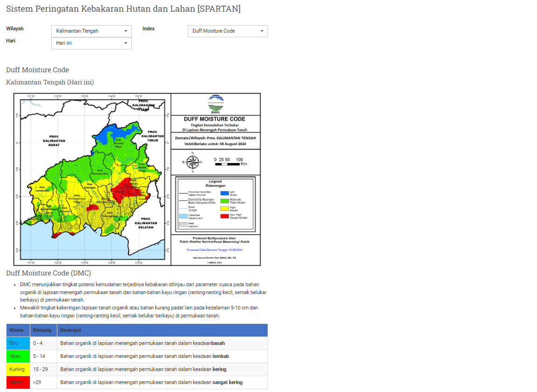Click the description ending with sangat kering
The image size is (537, 392).
tap(162, 382)
